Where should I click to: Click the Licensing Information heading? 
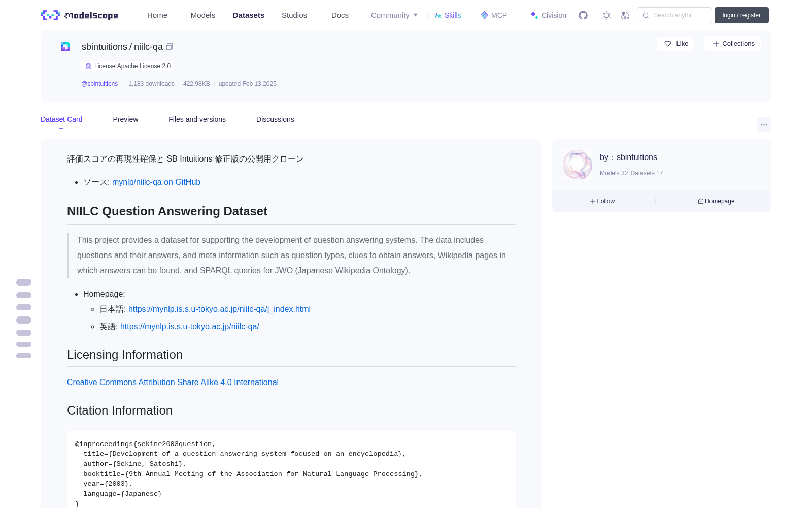point(125,355)
